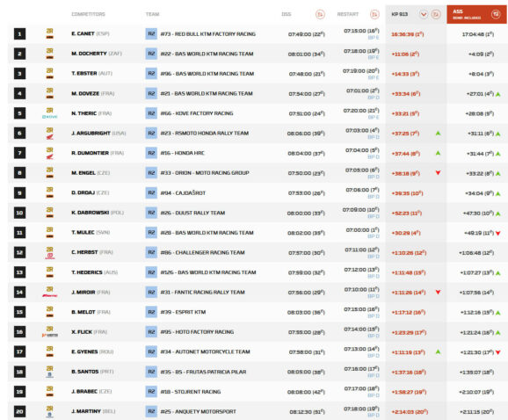Click team #96 - BAS World KTM Racing Team
Screen dimensions: 508x420
click(x=207, y=74)
